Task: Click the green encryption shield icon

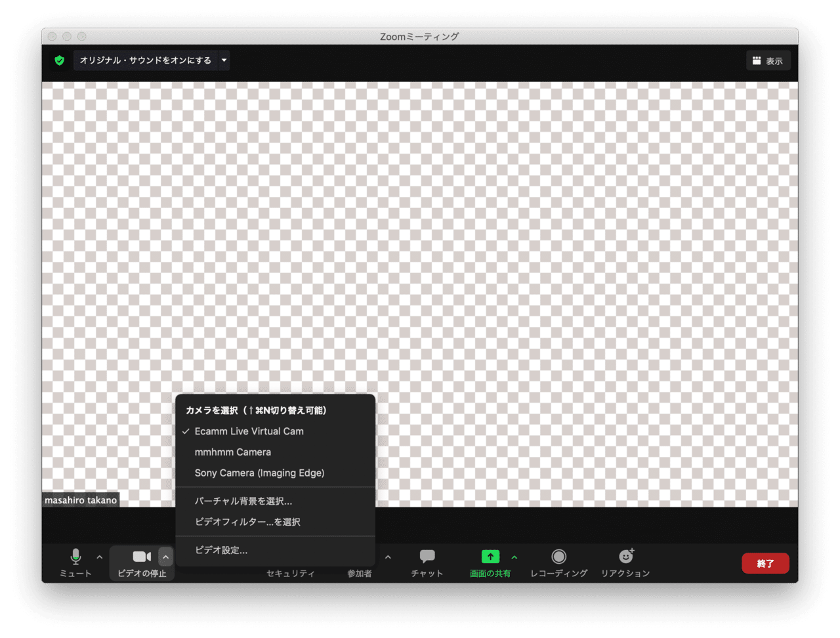Action: click(x=60, y=60)
